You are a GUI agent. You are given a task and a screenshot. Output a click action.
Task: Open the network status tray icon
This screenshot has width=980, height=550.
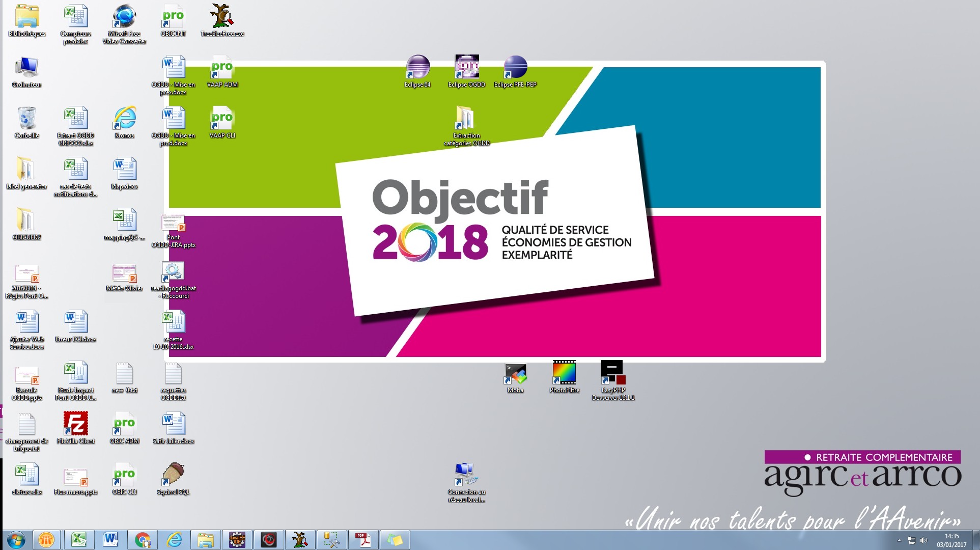click(912, 540)
